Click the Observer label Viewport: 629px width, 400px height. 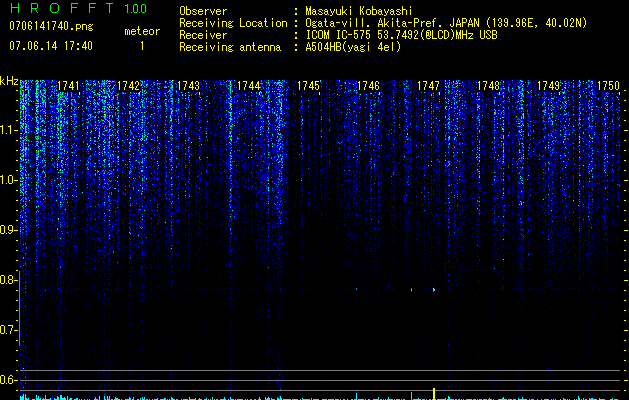tap(203, 11)
